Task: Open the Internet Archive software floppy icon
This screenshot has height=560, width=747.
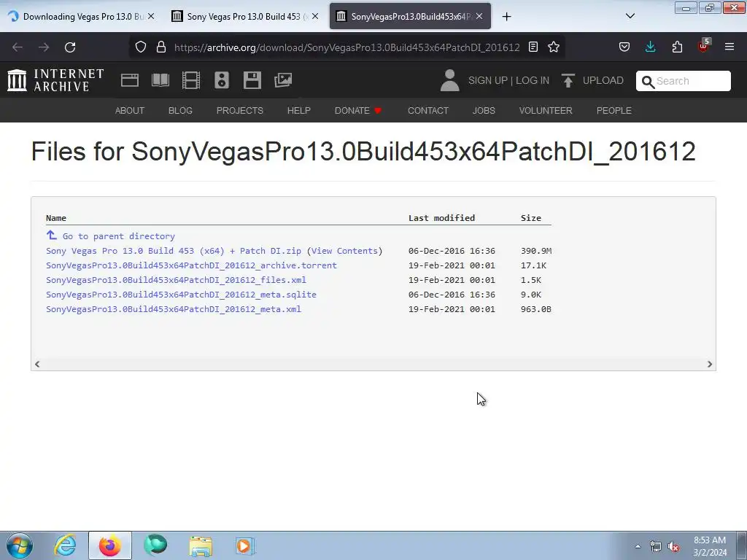Action: click(252, 80)
